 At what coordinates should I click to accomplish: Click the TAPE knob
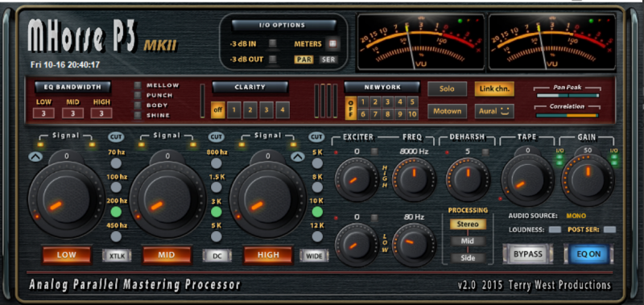[527, 179]
